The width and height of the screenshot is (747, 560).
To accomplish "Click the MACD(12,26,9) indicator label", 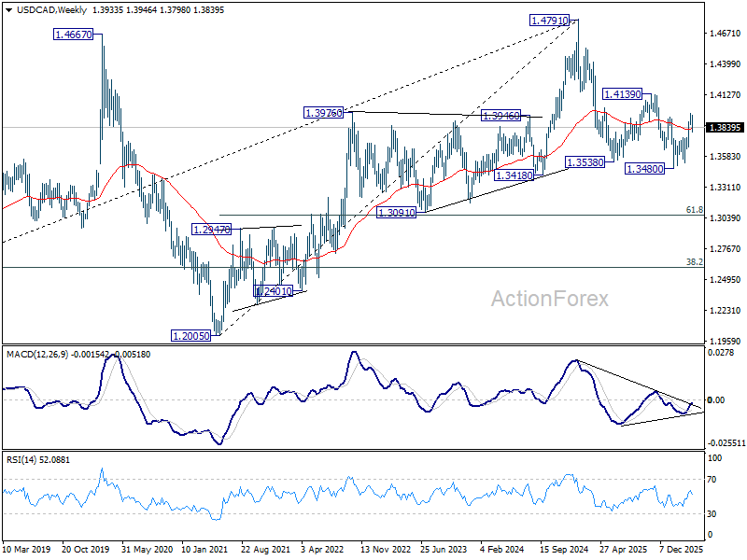I will coord(37,355).
